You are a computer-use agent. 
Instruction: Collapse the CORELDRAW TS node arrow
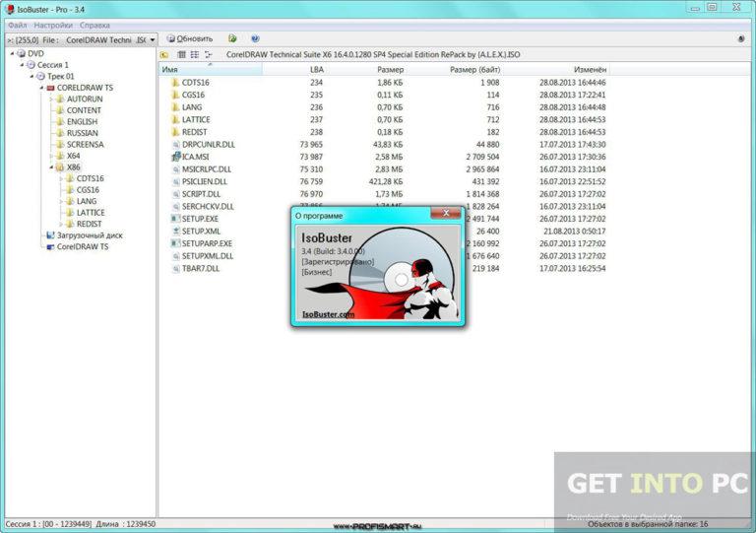[41, 88]
